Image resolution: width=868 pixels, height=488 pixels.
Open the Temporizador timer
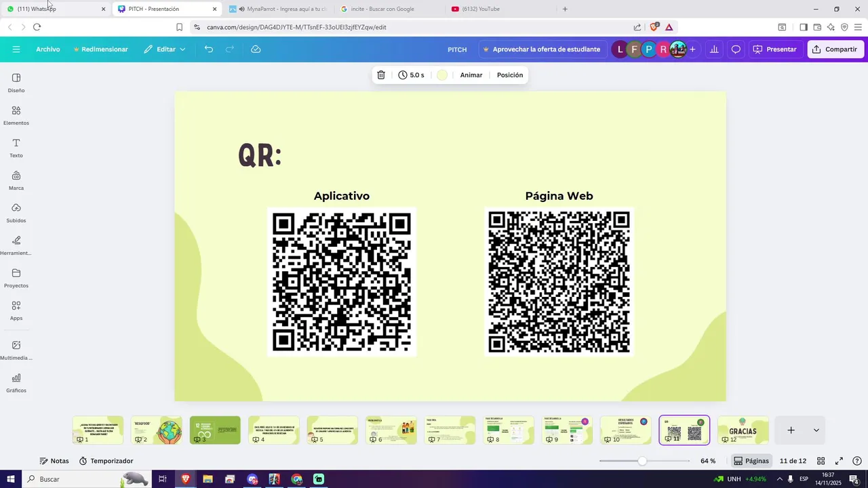[x=106, y=461]
